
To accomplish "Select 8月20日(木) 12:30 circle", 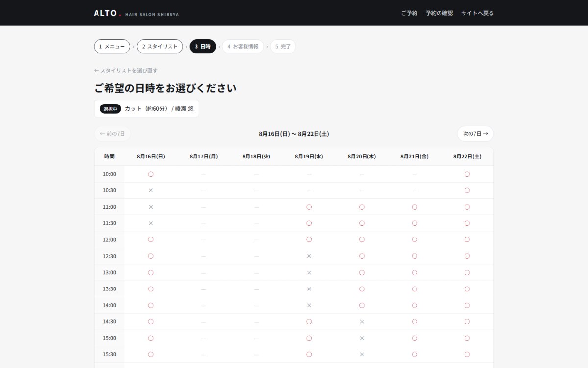I will click(362, 256).
